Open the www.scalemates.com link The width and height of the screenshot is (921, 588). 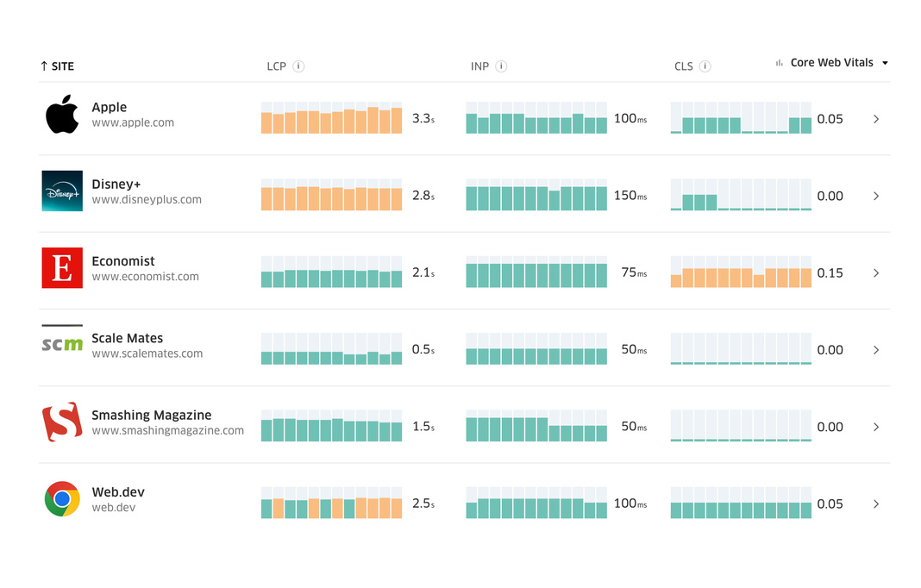[147, 353]
